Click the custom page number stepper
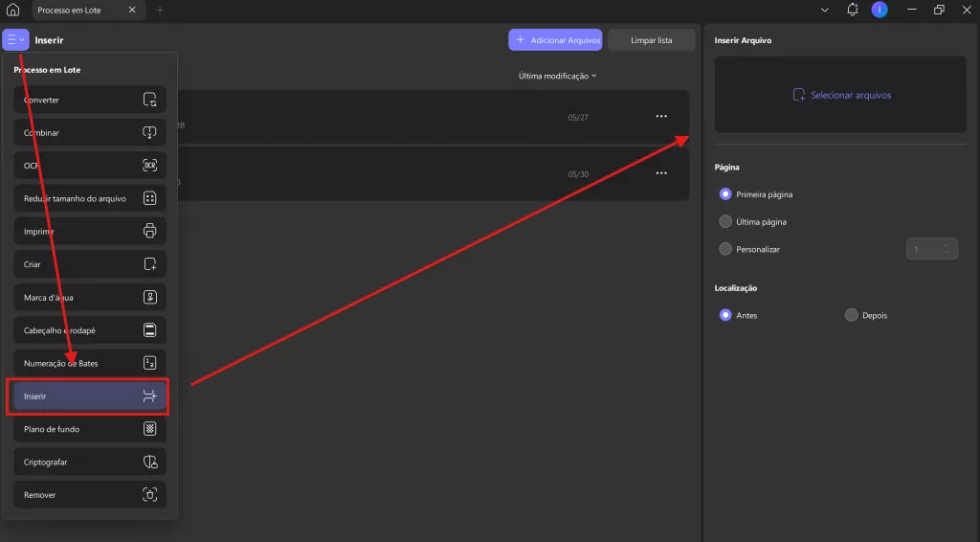This screenshot has width=980, height=542. click(x=932, y=249)
